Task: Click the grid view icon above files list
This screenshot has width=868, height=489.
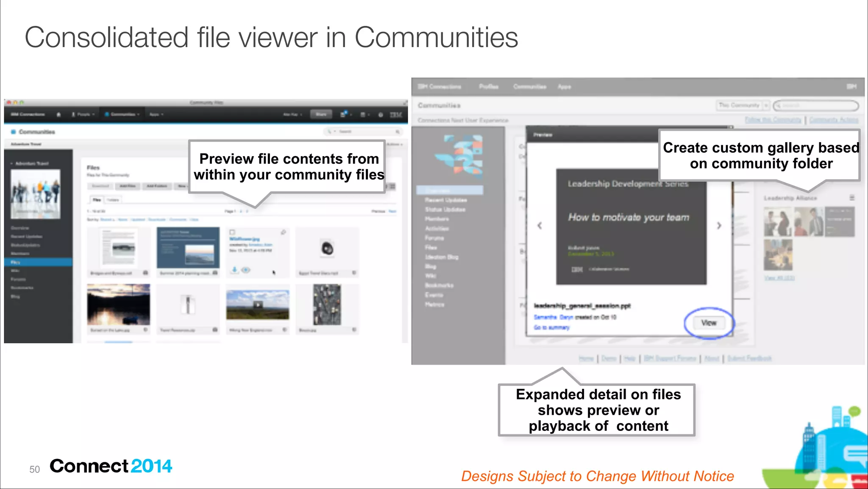Action: [393, 186]
